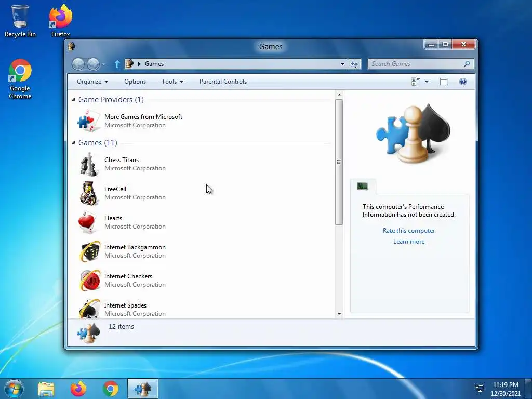This screenshot has height=399, width=532.
Task: Open the Windows Start button
Action: [x=14, y=389]
